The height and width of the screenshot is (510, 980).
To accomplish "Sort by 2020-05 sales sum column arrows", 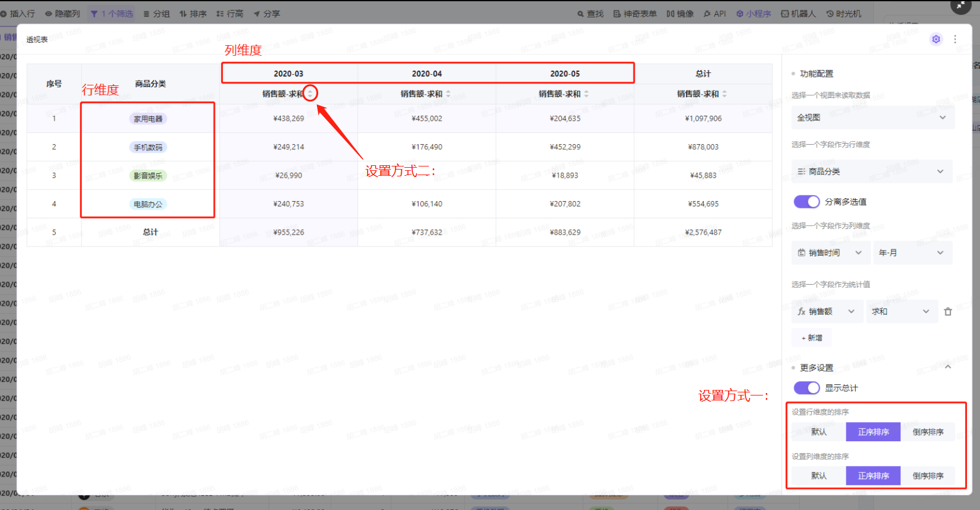I will coord(586,93).
